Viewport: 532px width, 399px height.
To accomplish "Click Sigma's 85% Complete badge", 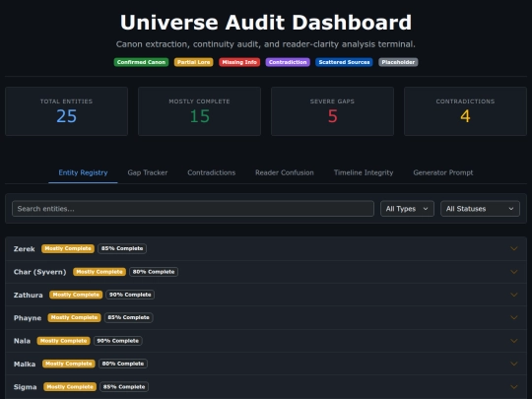I will (x=124, y=387).
